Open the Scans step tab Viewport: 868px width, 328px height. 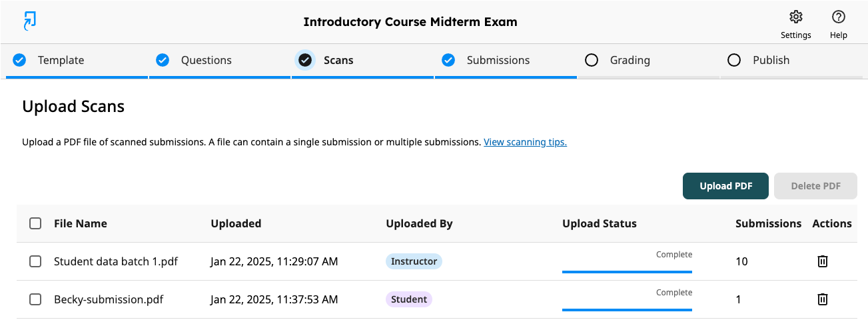click(362, 61)
